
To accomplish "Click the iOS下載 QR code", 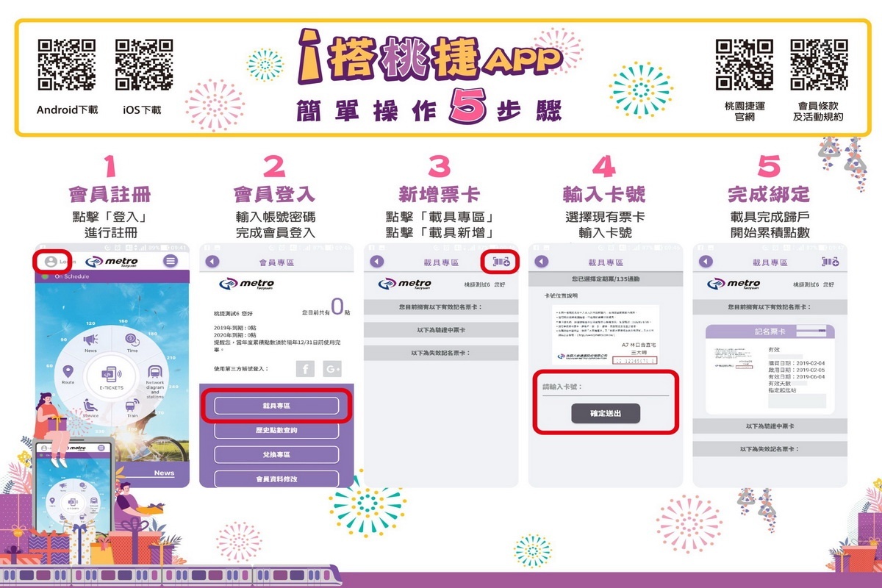I will (143, 65).
